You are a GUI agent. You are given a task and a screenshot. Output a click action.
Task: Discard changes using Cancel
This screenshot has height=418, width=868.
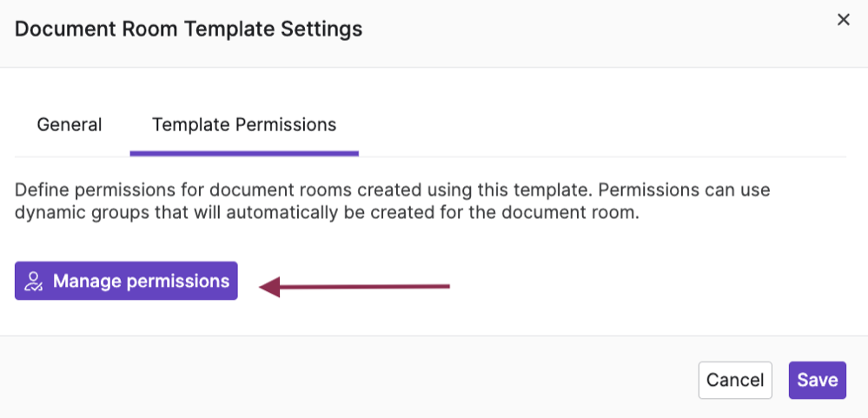click(734, 380)
